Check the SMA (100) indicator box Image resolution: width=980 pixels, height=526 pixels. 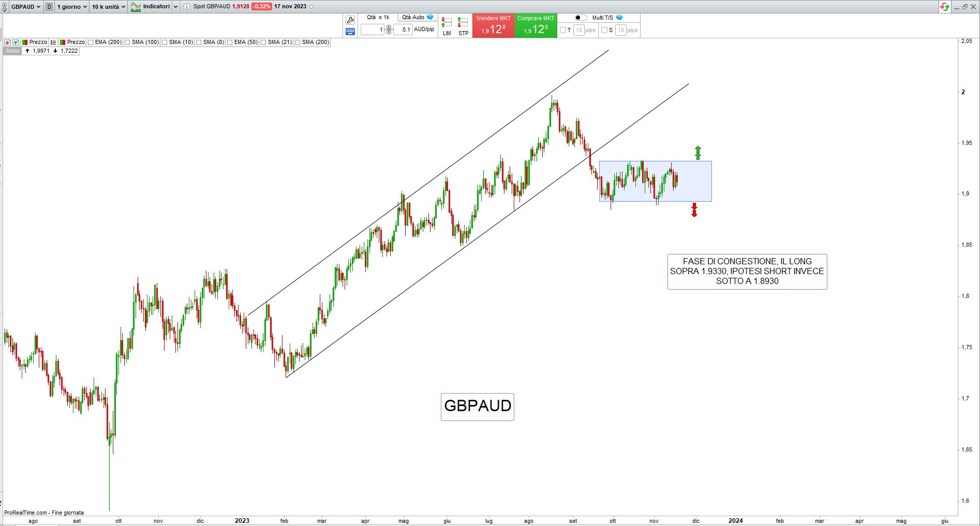click(128, 42)
